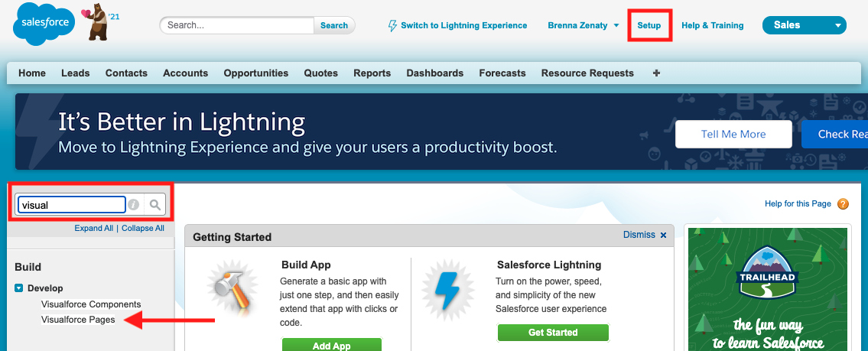Click the Getting Started panel title
This screenshot has width=868, height=351.
pyautogui.click(x=232, y=237)
